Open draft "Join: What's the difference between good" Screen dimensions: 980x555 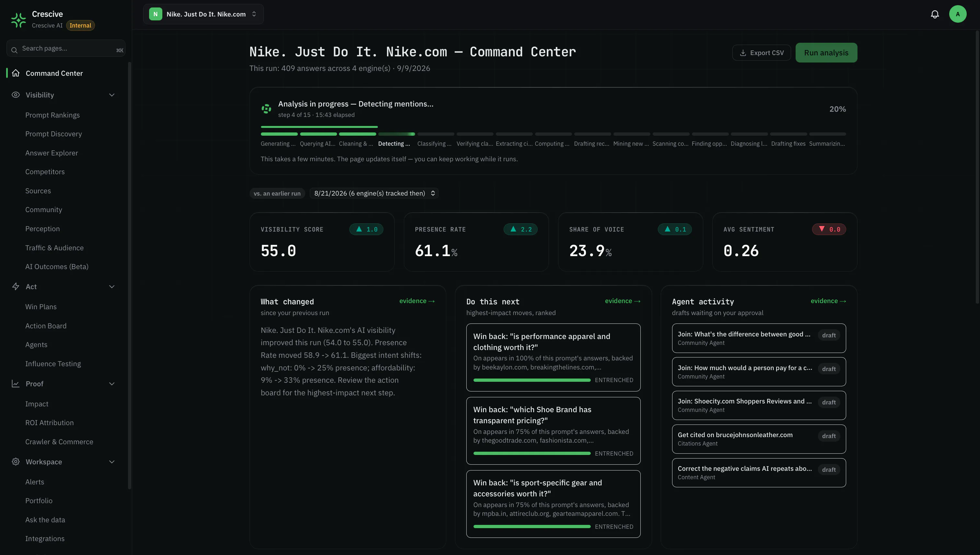point(759,338)
